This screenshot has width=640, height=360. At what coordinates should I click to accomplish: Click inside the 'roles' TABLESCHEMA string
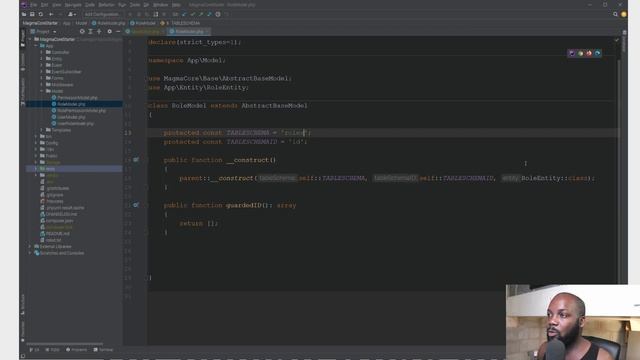click(294, 133)
